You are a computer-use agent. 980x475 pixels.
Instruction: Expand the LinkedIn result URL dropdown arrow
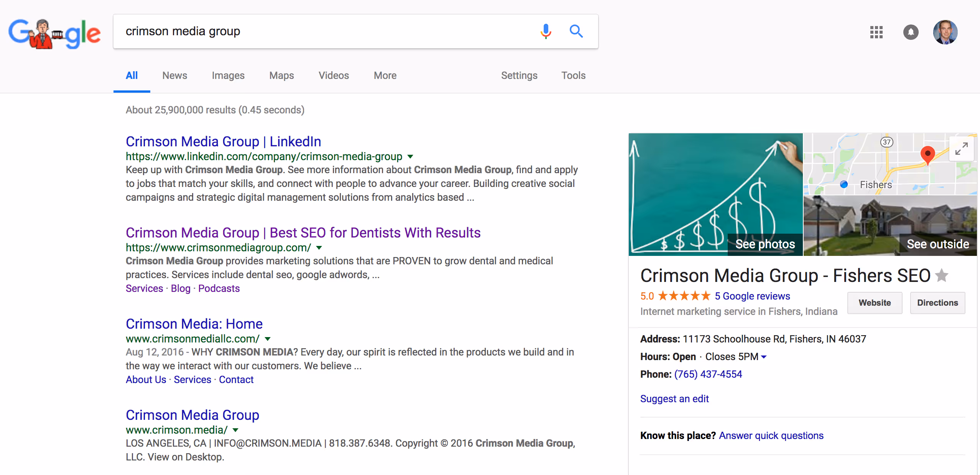click(410, 157)
